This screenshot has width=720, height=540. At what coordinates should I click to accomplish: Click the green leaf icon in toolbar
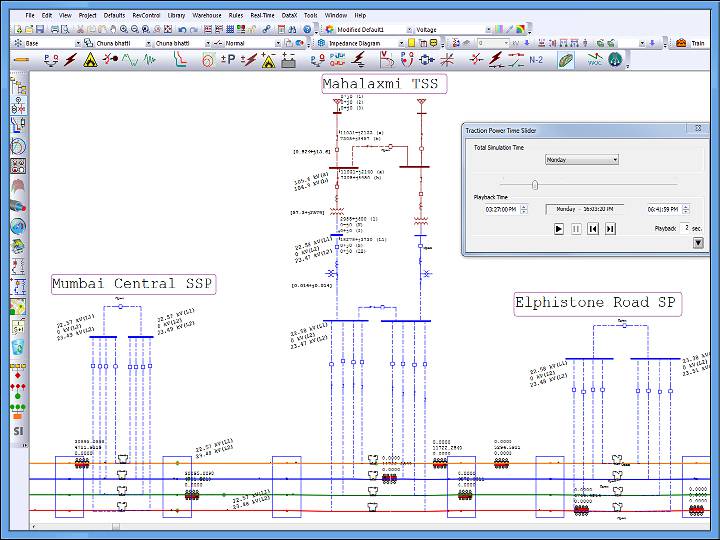(565, 61)
